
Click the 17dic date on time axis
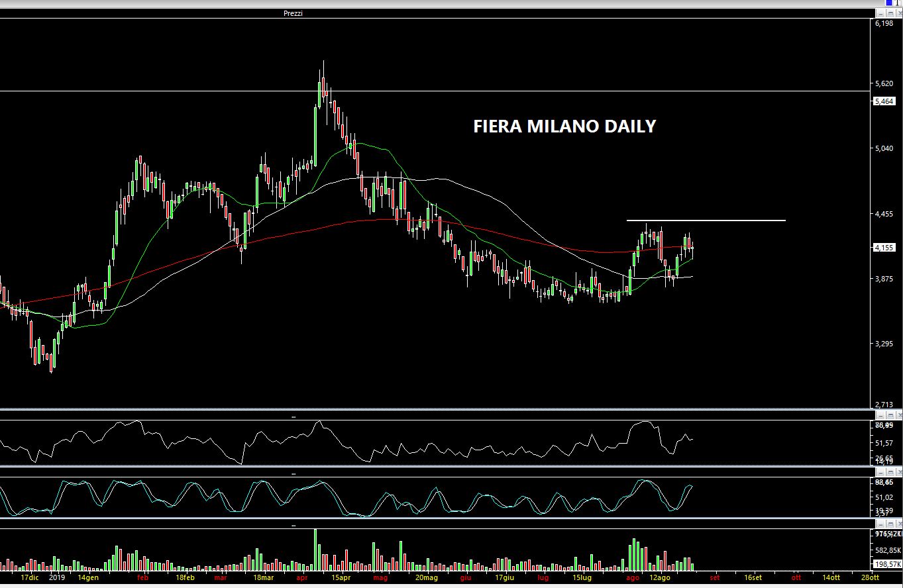[x=29, y=577]
